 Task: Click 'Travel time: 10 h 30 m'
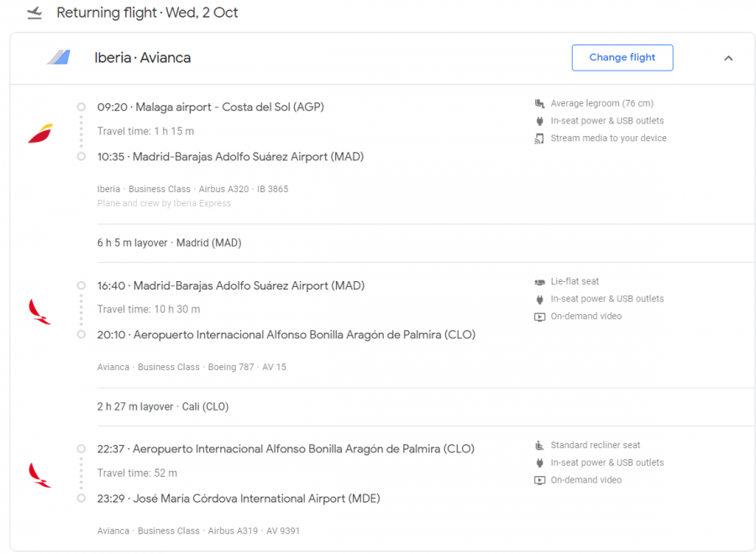coord(149,309)
